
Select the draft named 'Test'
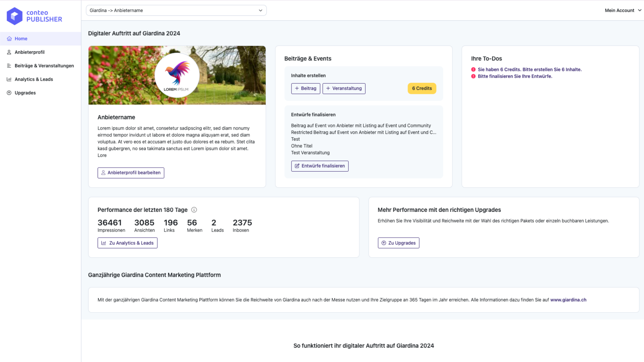tap(296, 139)
